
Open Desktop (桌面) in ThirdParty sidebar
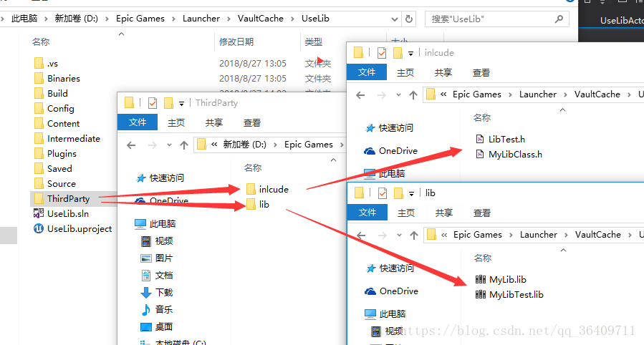tap(158, 327)
